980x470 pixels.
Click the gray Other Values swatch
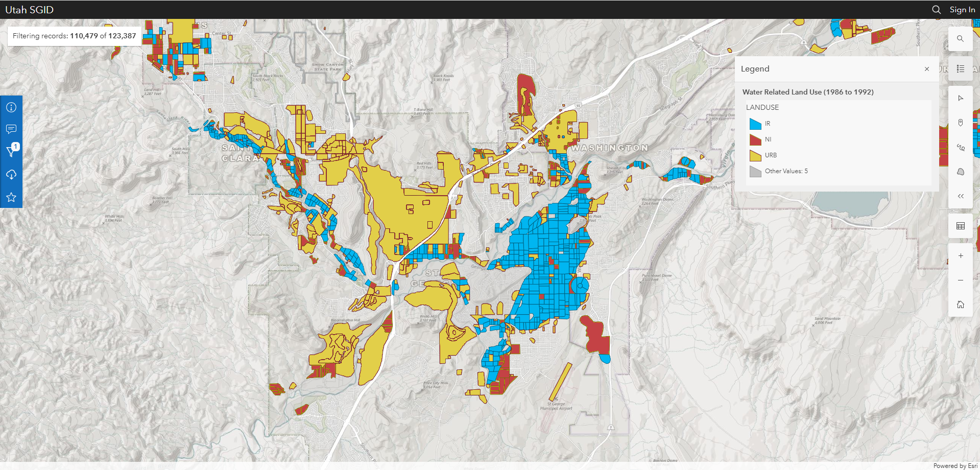755,171
